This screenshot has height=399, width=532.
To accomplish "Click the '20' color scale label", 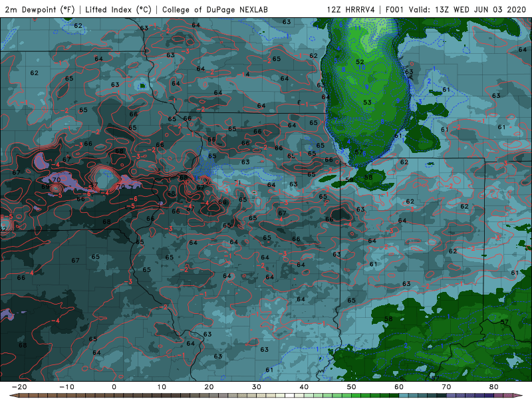I will (x=209, y=387).
